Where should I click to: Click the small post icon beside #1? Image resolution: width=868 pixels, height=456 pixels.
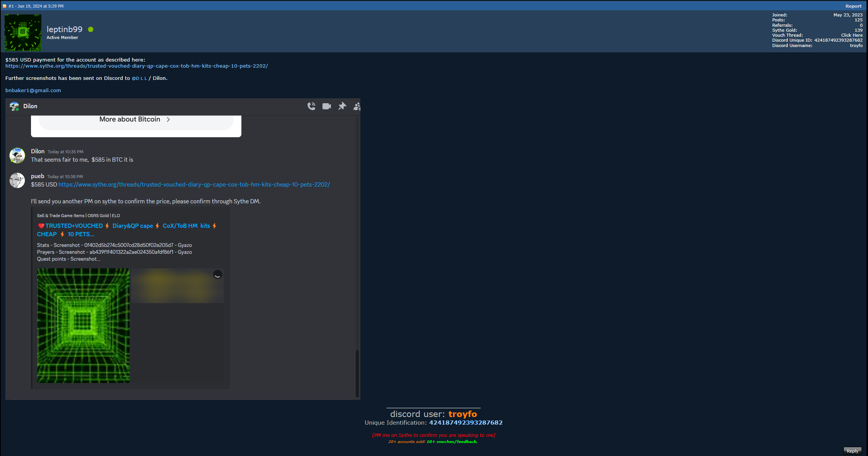tap(5, 6)
